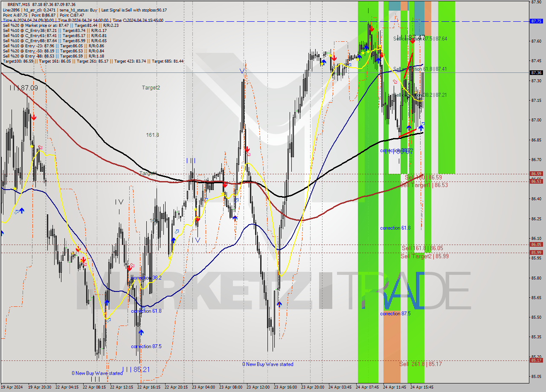The height and width of the screenshot is (392, 546).
Task: Click the 'Sell Target1 | 86.53' level label
Action: point(424,185)
